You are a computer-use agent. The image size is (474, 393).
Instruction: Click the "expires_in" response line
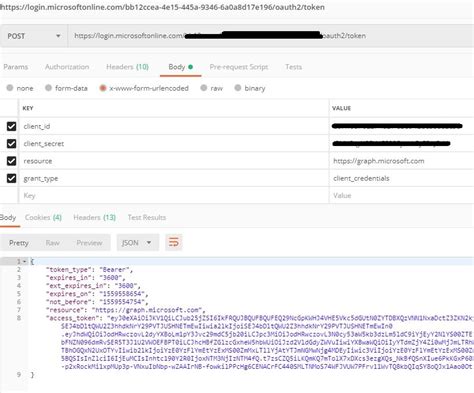point(85,277)
